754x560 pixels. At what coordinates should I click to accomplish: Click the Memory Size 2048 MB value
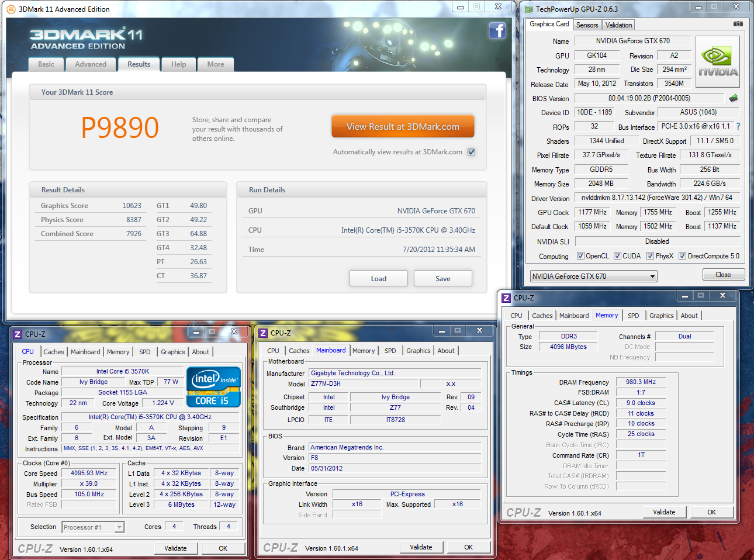pyautogui.click(x=601, y=184)
